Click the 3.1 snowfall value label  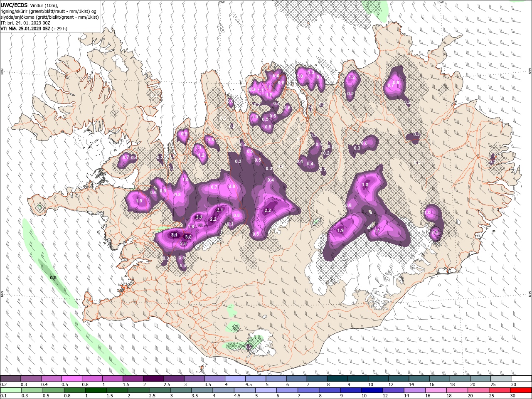coord(174,235)
